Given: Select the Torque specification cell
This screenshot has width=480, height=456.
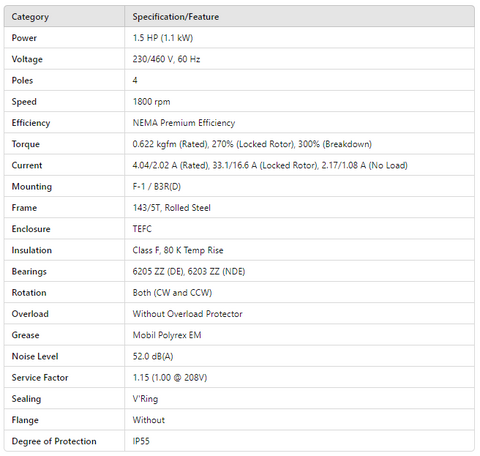Looking at the screenshot, I should click(x=299, y=144).
